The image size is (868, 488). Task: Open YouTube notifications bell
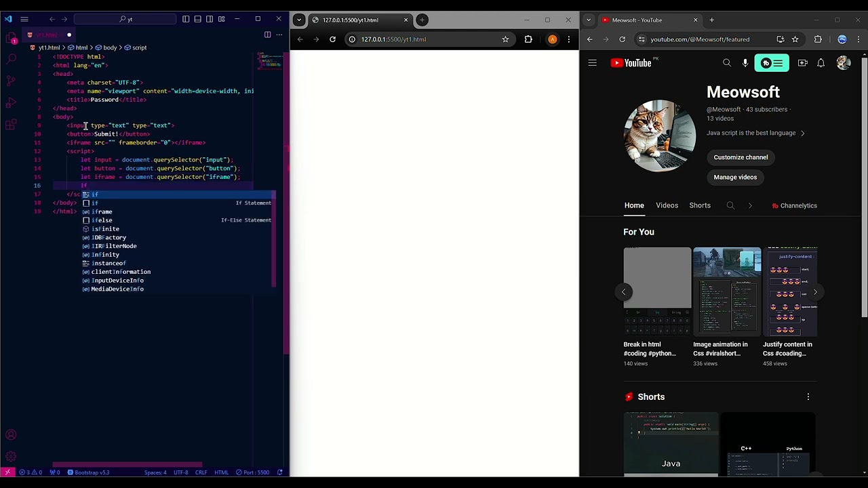pyautogui.click(x=821, y=63)
